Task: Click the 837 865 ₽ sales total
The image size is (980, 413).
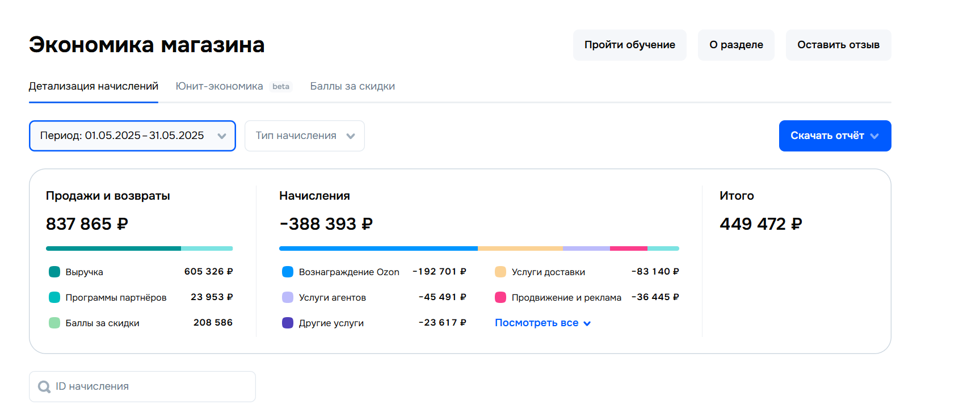Action: tap(87, 224)
